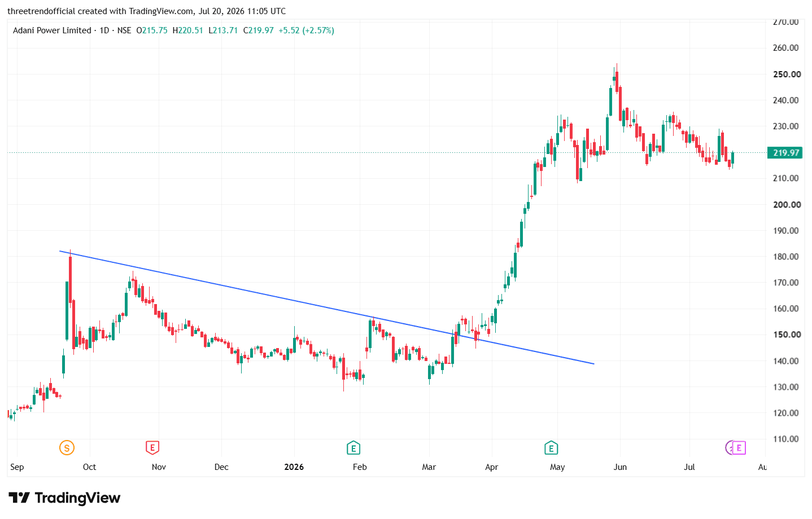Click the threetrendofficial attribution text
The image size is (812, 519).
coord(41,11)
